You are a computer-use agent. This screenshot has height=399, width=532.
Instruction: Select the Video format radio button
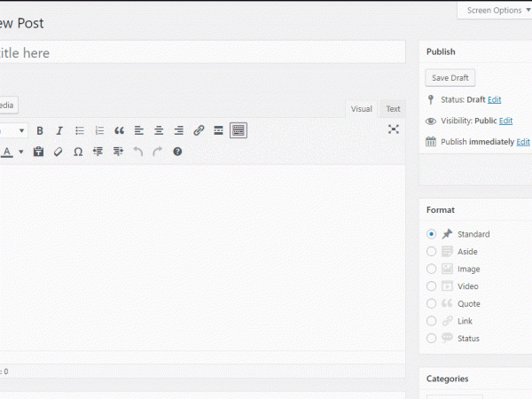pyautogui.click(x=431, y=286)
